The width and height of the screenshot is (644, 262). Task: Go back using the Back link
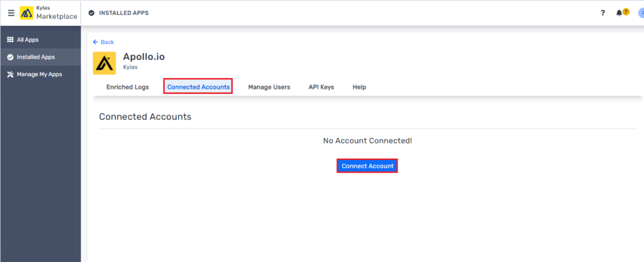click(104, 42)
